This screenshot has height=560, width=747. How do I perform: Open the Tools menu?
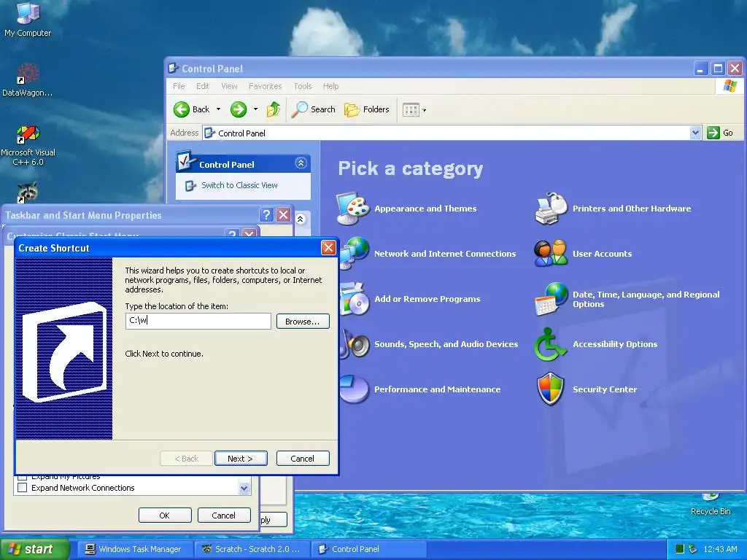303,86
